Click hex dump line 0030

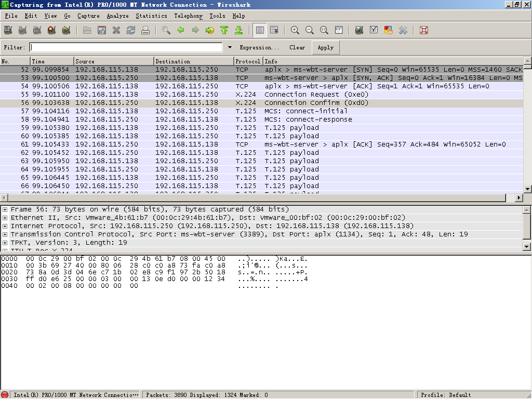pyautogui.click(x=154, y=279)
